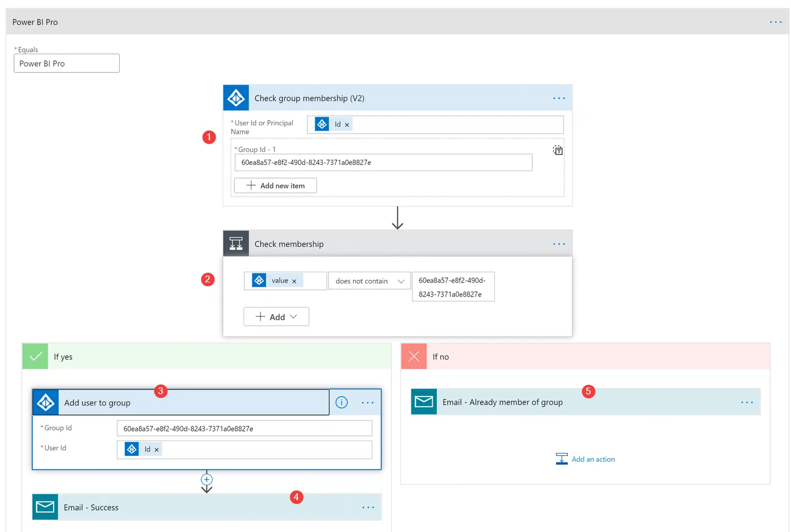Click the Email - Success mail icon
This screenshot has height=532, width=791.
click(45, 507)
